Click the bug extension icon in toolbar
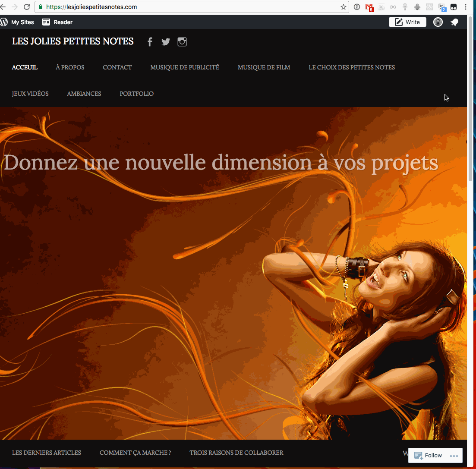This screenshot has width=476, height=469. pyautogui.click(x=417, y=7)
